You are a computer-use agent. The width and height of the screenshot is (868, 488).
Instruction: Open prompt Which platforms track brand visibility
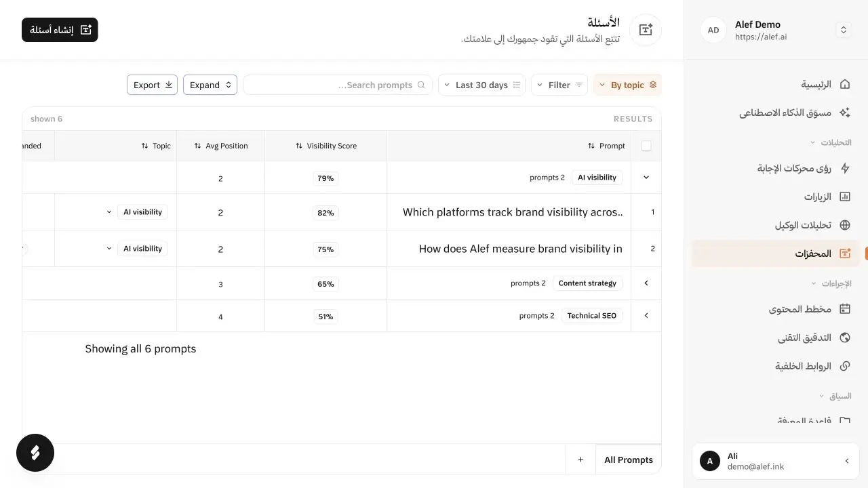pyautogui.click(x=513, y=212)
